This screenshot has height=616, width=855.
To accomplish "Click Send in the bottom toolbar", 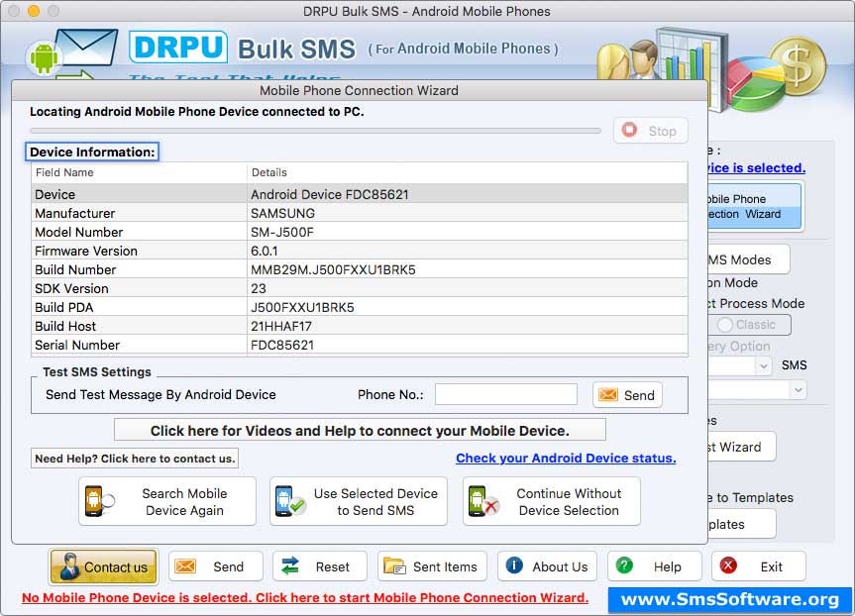I will pyautogui.click(x=215, y=566).
